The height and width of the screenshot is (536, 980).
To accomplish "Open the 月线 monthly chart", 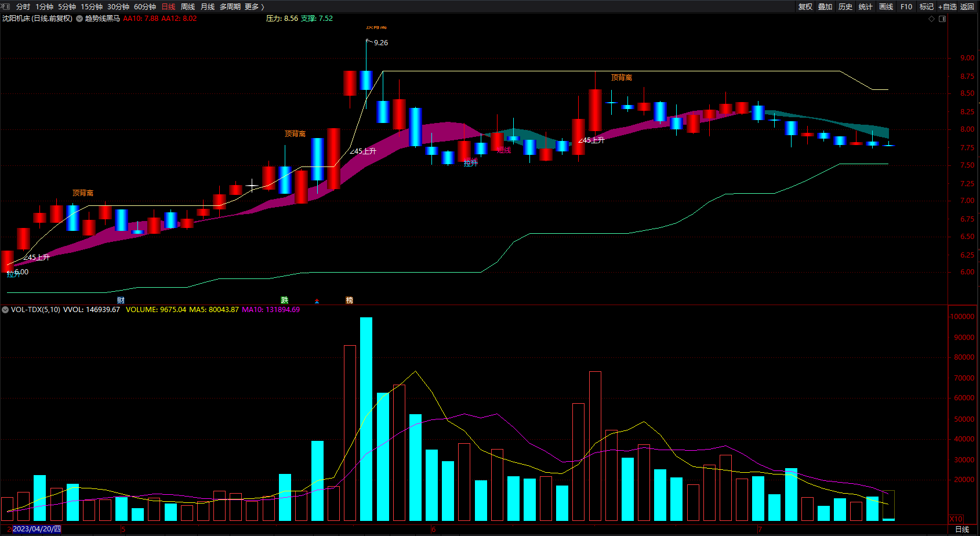I will click(x=208, y=7).
